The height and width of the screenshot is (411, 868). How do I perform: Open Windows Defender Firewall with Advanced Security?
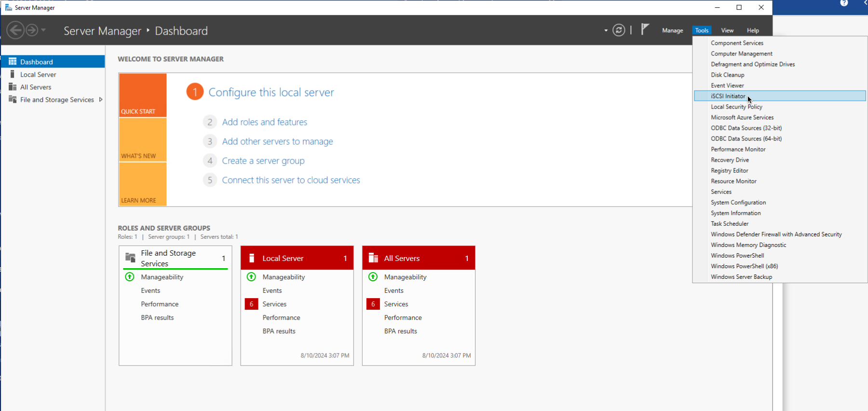(780, 234)
